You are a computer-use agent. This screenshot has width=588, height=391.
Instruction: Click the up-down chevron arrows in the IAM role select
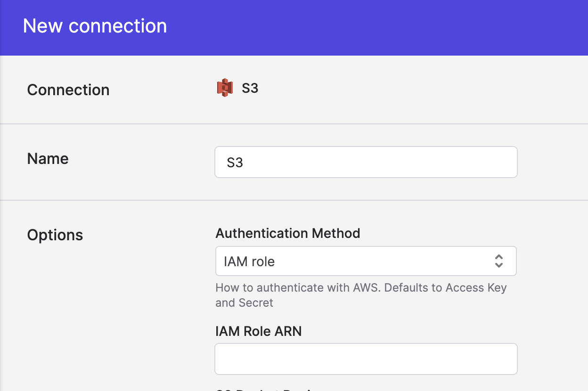(x=499, y=261)
